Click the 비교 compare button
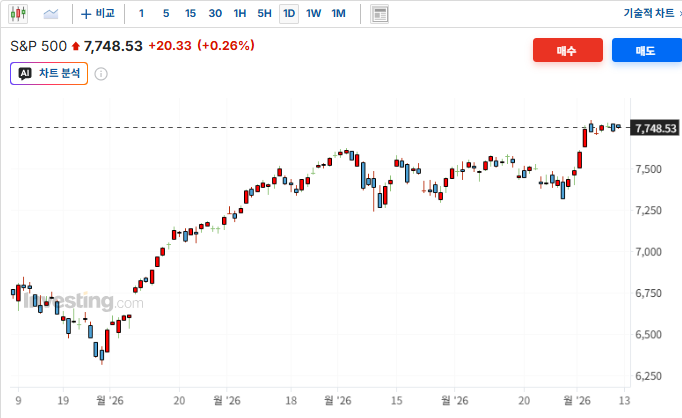Image resolution: width=682 pixels, height=418 pixels. coord(98,14)
